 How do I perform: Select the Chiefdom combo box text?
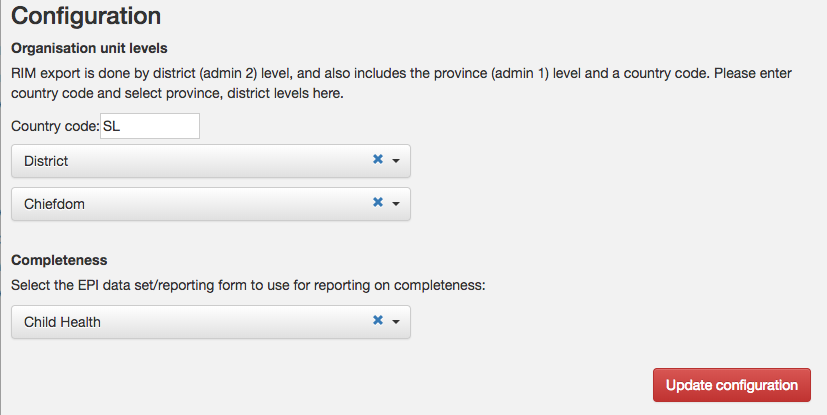[54, 204]
